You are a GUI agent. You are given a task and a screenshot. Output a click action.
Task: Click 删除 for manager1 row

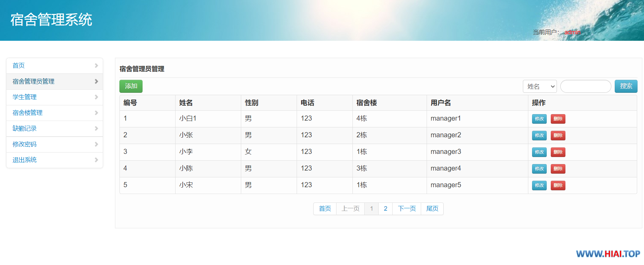tap(558, 119)
